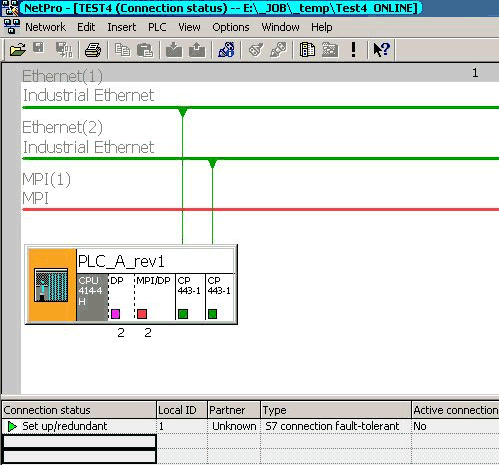Screen dimensions: 499x465
Task: Click the gray network folder icon
Action: (330, 50)
